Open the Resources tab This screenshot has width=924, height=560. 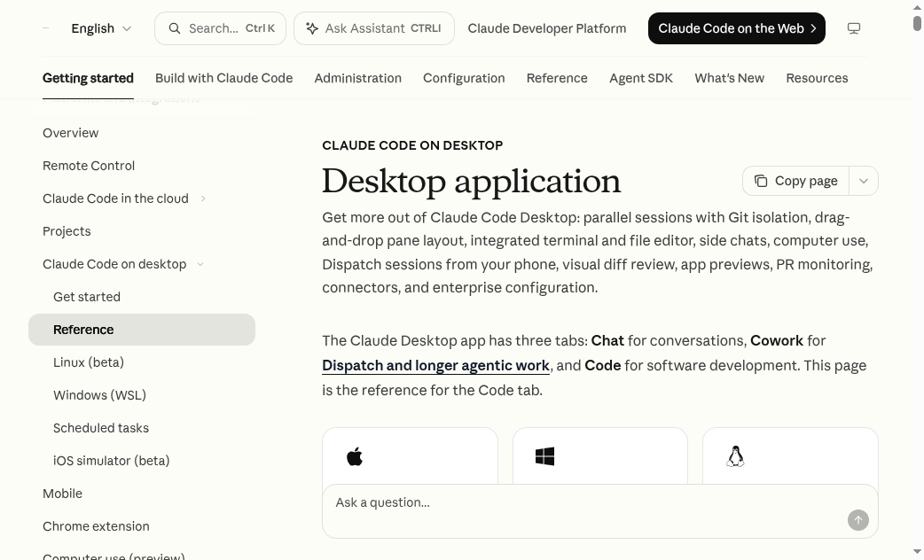click(817, 78)
